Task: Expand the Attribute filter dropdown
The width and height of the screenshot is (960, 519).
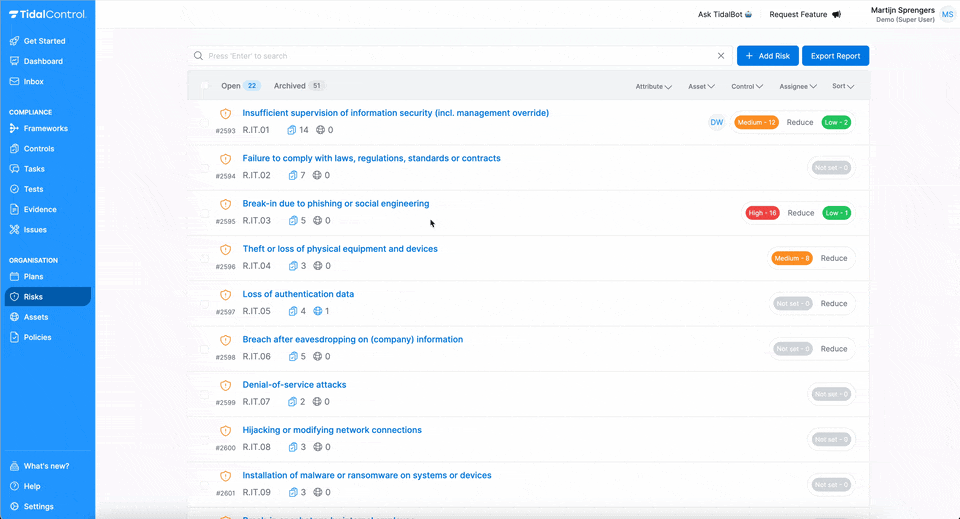Action: (653, 86)
